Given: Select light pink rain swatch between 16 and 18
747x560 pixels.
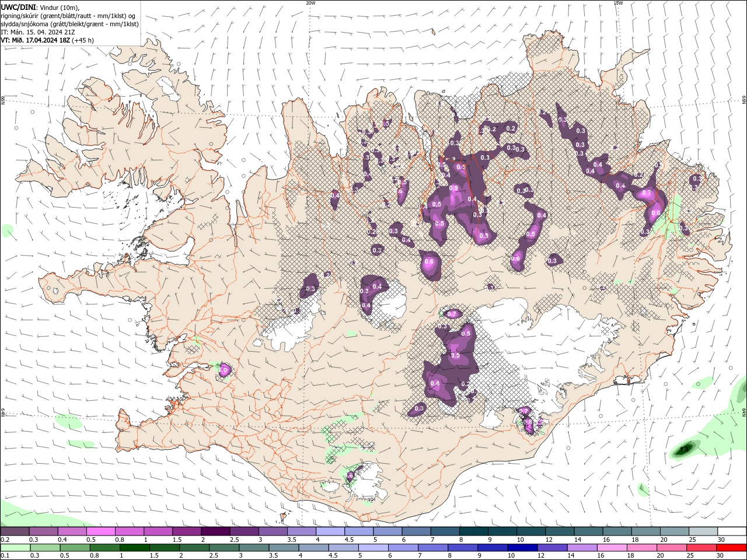Looking at the screenshot, I should pyautogui.click(x=612, y=548).
